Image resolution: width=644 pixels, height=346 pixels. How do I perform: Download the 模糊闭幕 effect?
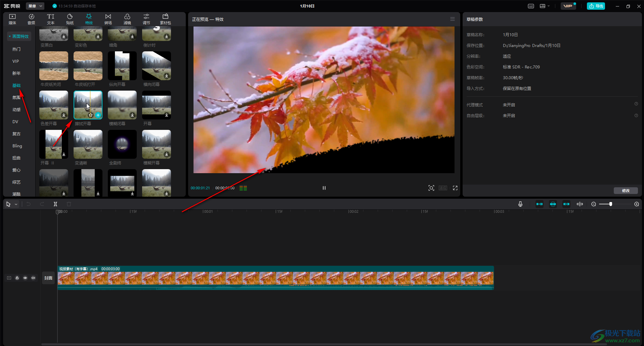point(132,115)
